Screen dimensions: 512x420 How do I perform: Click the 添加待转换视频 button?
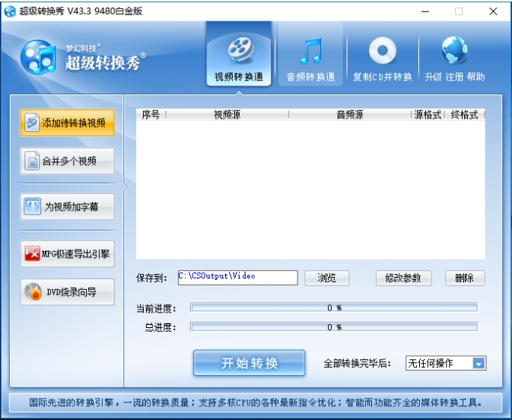[67, 123]
